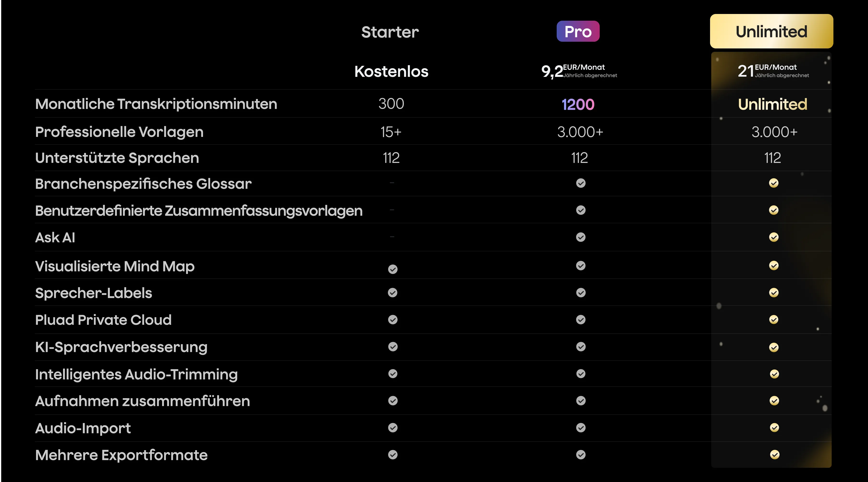Click Unlimited checkmark for Mehrere Exportformate
The image size is (868, 482).
774,455
